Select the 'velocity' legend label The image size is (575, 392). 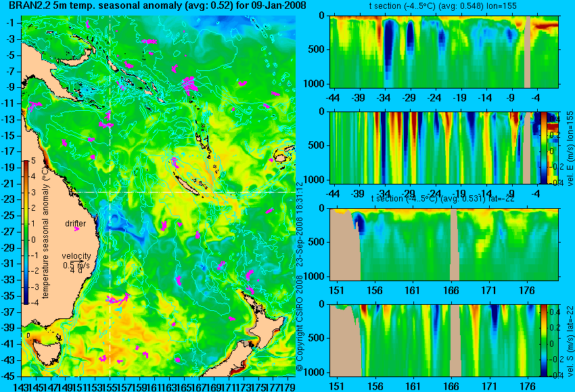[76, 256]
